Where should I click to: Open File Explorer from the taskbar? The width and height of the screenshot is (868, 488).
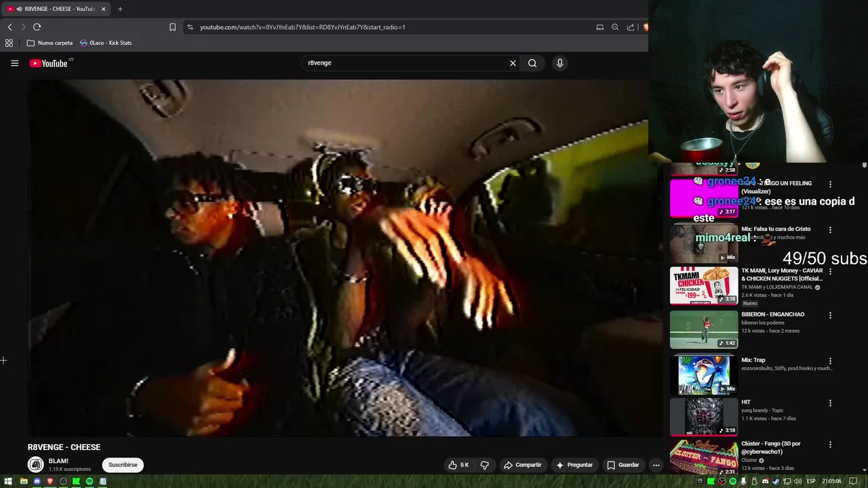[24, 481]
